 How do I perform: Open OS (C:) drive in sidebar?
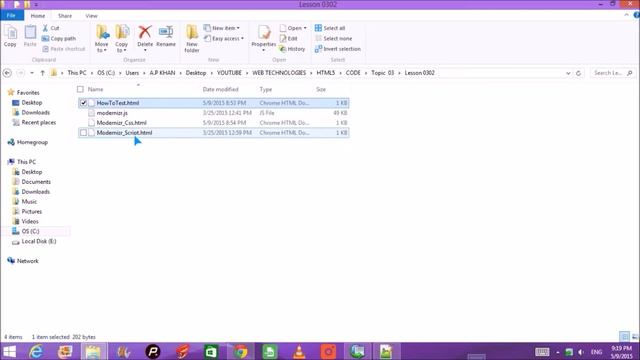(x=30, y=231)
